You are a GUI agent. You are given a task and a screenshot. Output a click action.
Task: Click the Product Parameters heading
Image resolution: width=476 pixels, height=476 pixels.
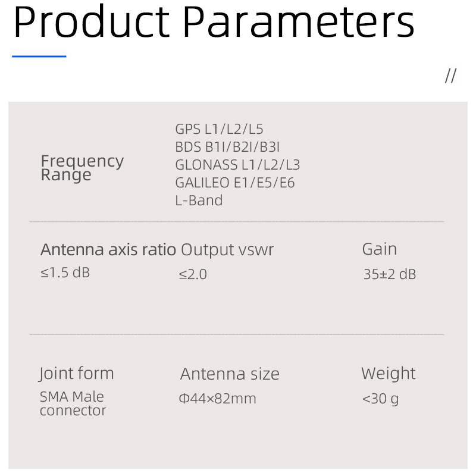[214, 23]
